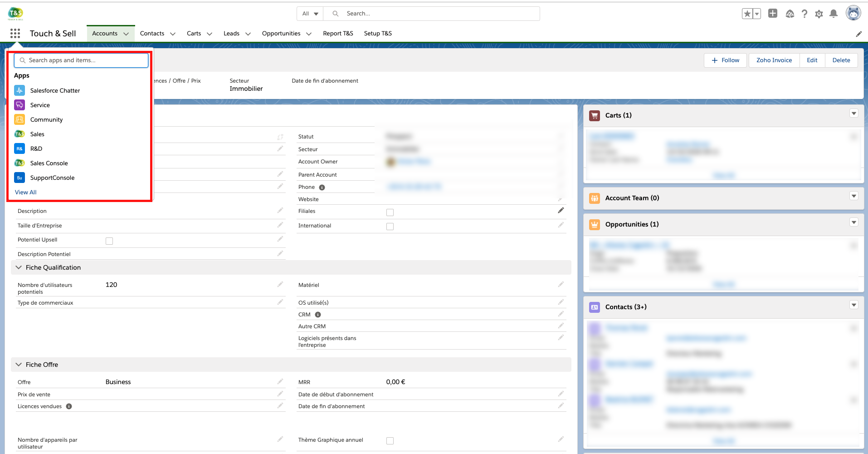
Task: Click the Edit button
Action: [812, 60]
